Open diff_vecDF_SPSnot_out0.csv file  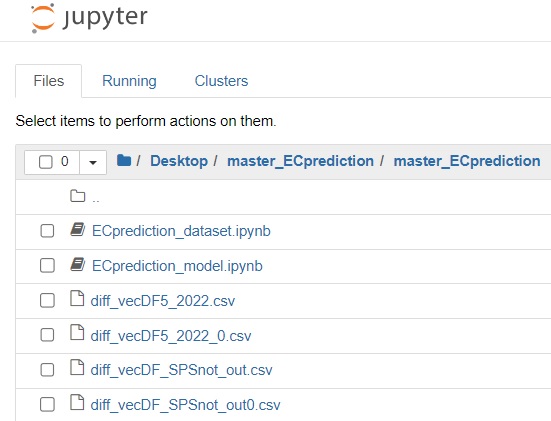[x=186, y=405]
